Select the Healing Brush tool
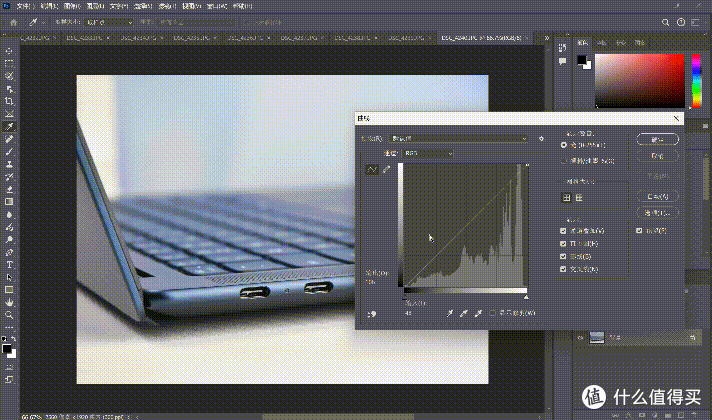 [9, 139]
